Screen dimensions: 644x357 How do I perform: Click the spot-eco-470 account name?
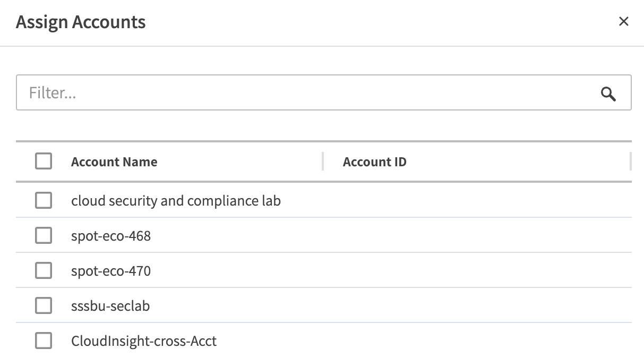pyautogui.click(x=111, y=271)
